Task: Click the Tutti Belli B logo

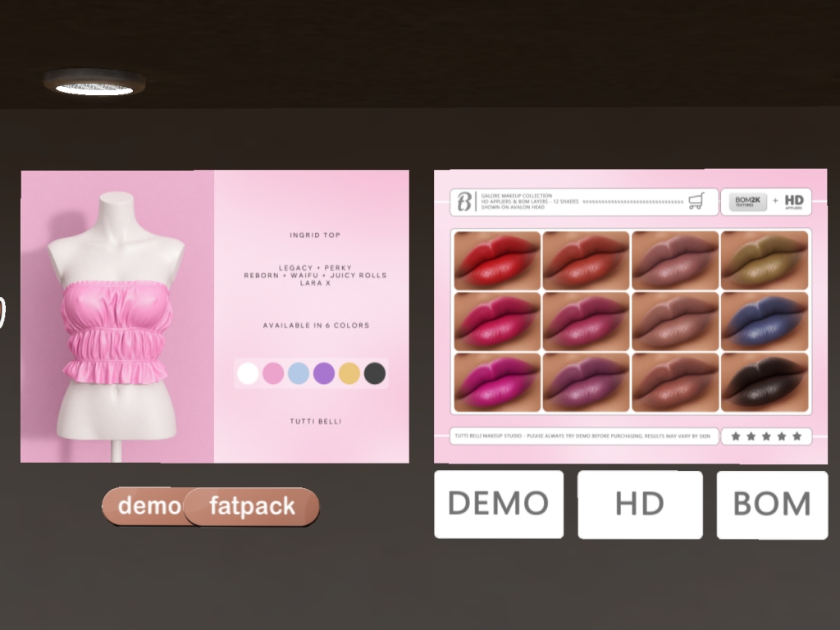Action: click(464, 202)
